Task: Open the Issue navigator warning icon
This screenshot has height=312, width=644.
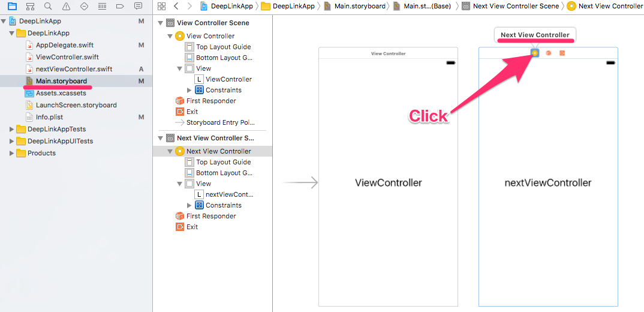Action: pos(66,6)
